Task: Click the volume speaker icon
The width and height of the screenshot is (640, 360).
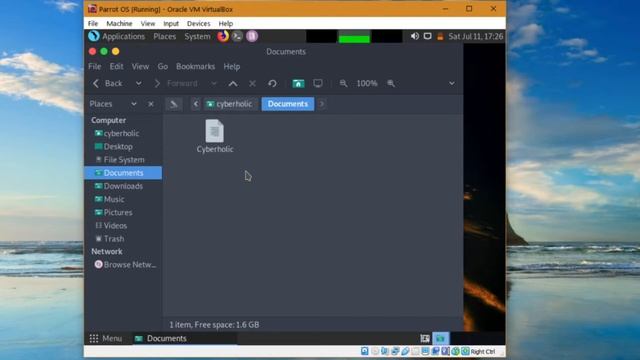Action: pyautogui.click(x=415, y=36)
